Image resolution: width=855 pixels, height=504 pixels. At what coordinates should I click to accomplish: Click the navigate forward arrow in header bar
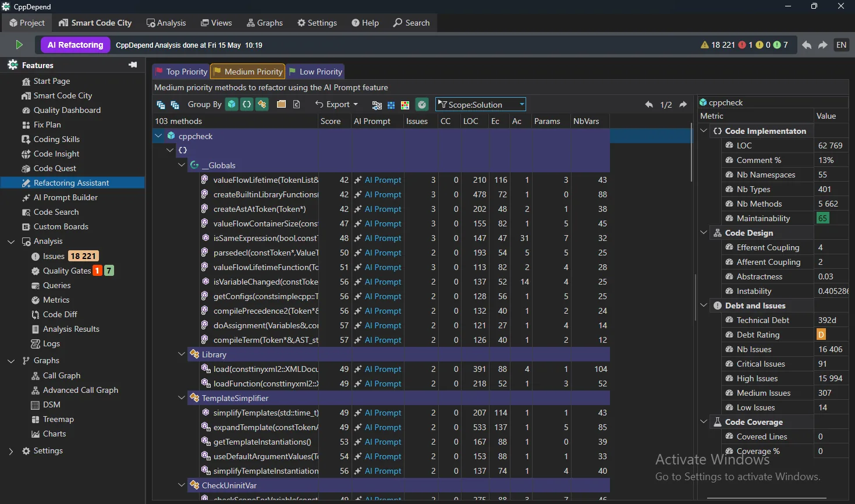[x=823, y=45]
